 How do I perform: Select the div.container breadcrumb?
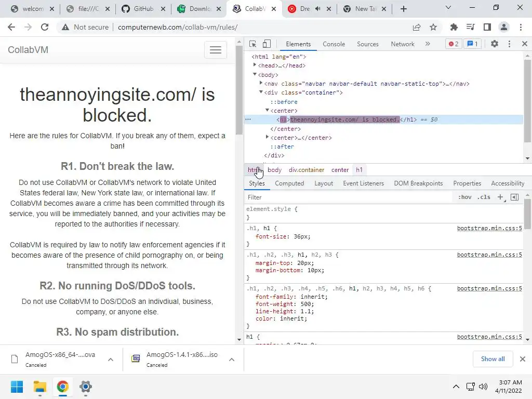pos(307,170)
